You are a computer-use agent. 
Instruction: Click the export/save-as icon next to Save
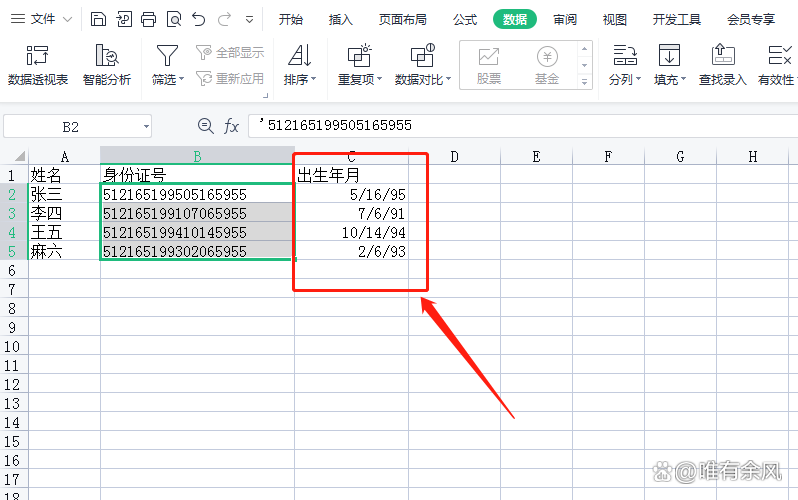(124, 19)
